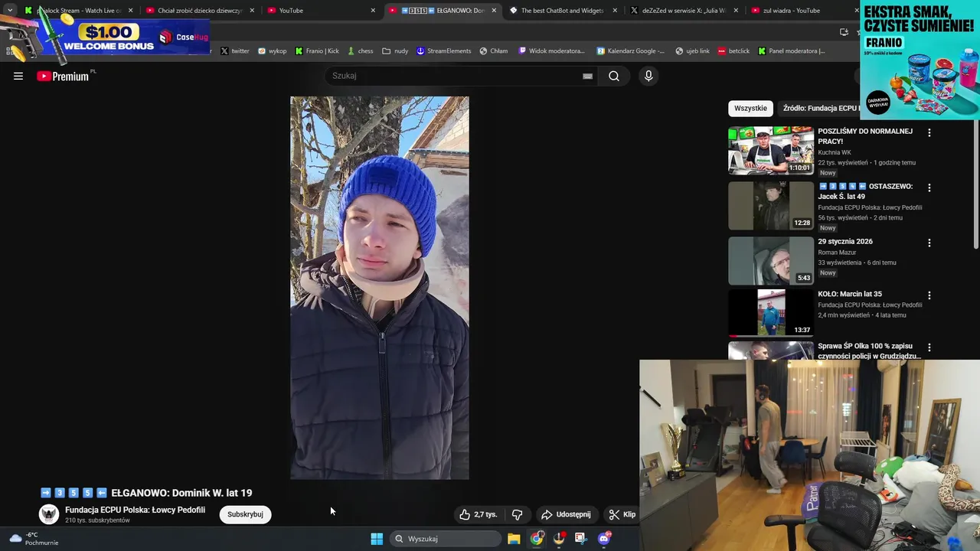Open Fundacja ECPU Polska: Łowcy Pedofili channel link

pyautogui.click(x=135, y=510)
